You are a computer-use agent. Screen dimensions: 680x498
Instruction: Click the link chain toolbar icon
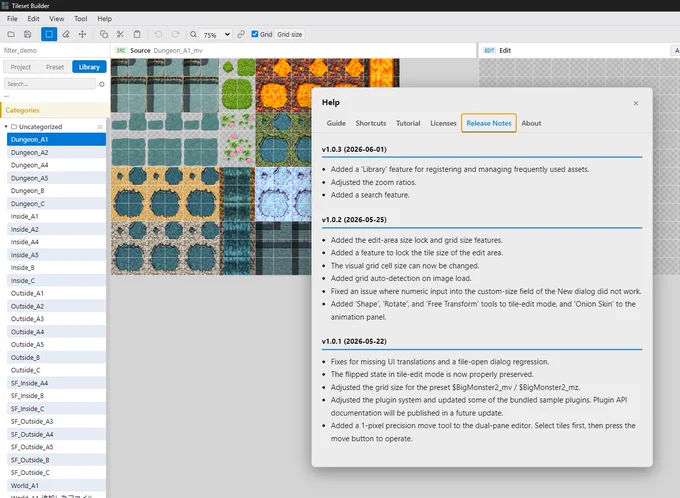[x=241, y=34]
